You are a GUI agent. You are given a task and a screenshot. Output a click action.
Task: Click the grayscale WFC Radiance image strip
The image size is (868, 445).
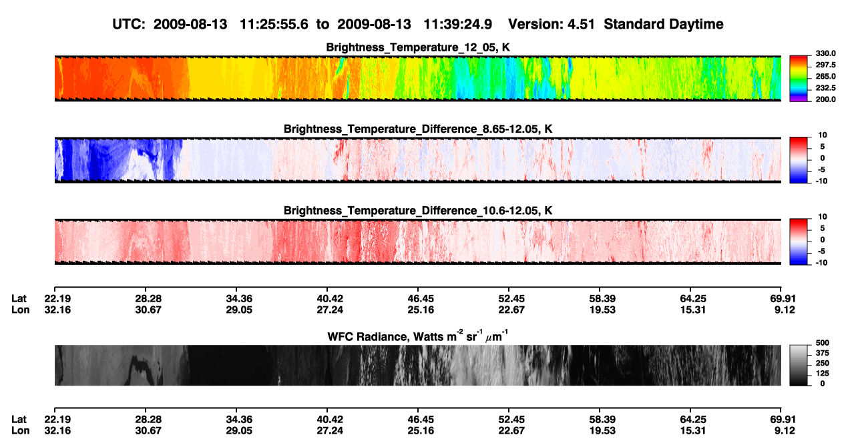coord(417,365)
